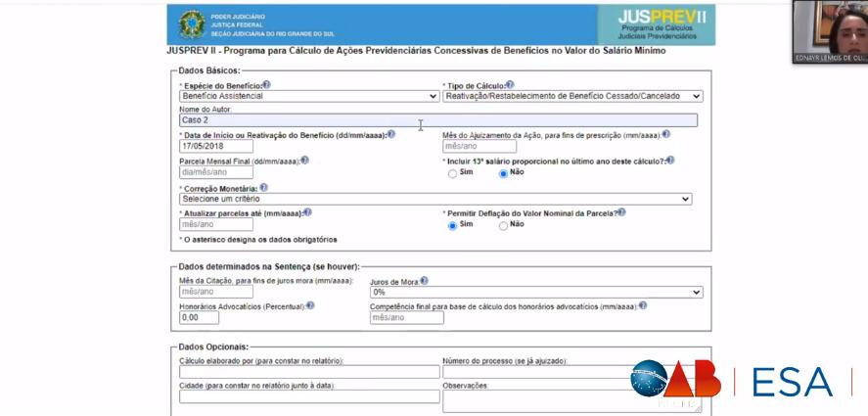868x416 pixels.
Task: Open help for Data de Início ou Reativação
Action: point(391,134)
